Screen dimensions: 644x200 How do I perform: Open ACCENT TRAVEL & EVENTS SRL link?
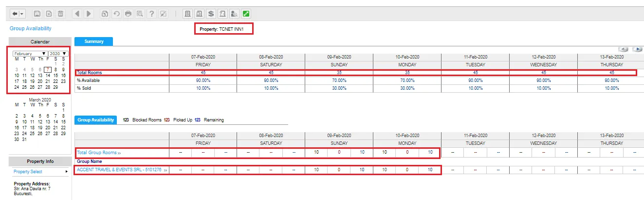click(122, 170)
